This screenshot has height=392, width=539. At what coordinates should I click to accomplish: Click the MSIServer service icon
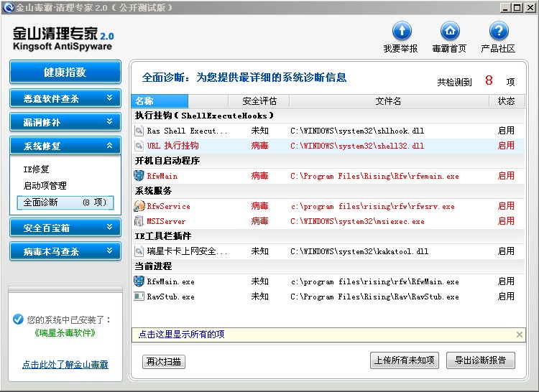pos(139,221)
